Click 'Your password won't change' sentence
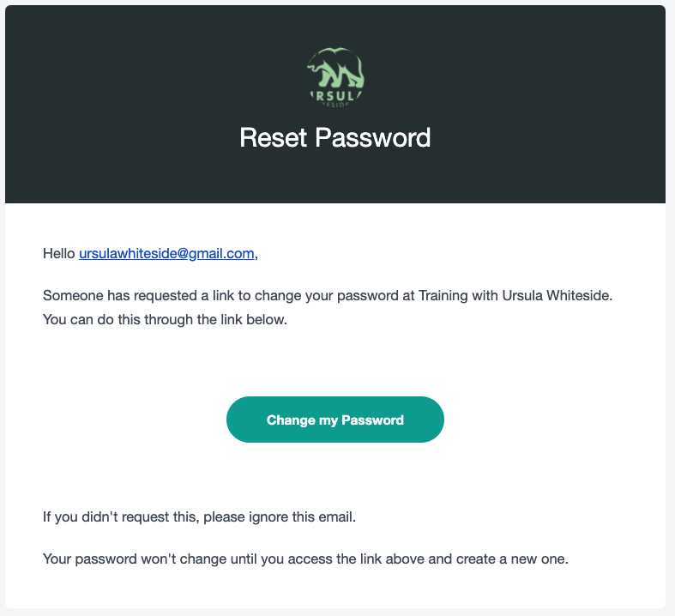This screenshot has width=675, height=616. tap(305, 559)
